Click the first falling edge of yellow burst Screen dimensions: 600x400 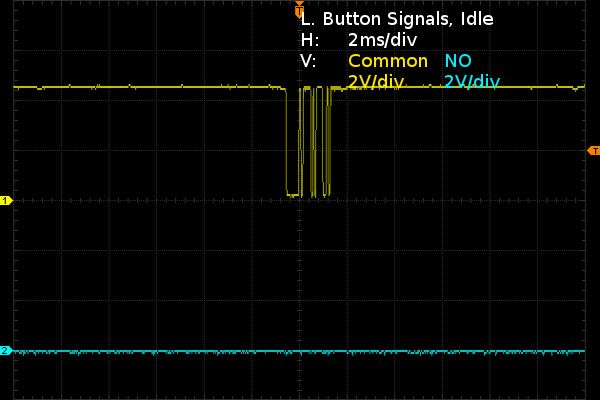tap(286, 142)
